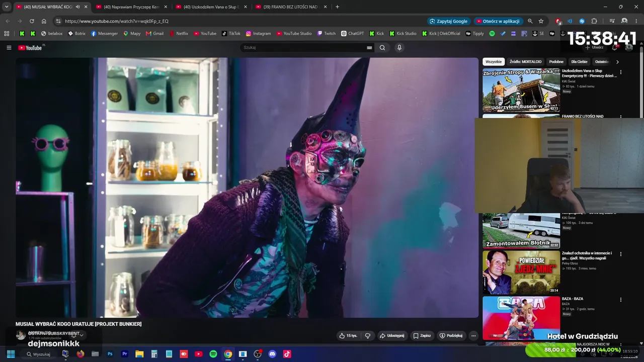Open the belabox bookmark
Viewport: 644px width, 362px height.
52,34
